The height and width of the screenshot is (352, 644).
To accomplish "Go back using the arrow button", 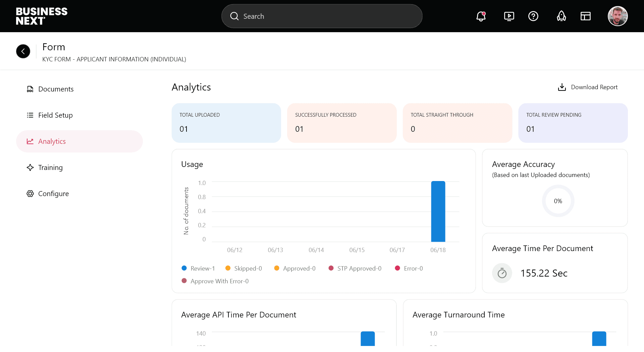I will click(x=23, y=51).
